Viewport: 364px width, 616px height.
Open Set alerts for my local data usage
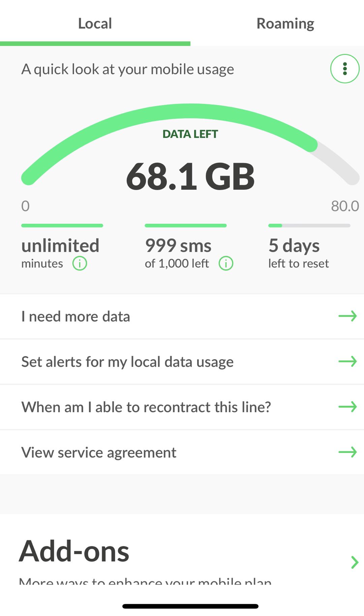coord(127,362)
